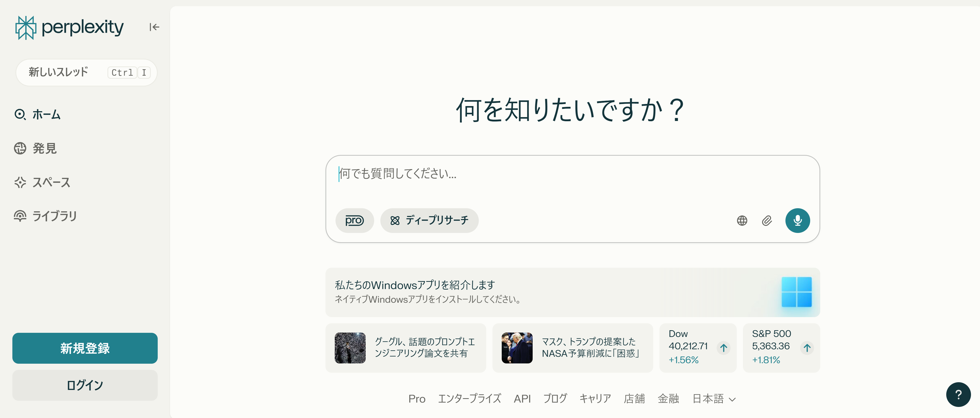This screenshot has height=418, width=980.
Task: Click the Dow upward arrow icon
Action: click(723, 348)
